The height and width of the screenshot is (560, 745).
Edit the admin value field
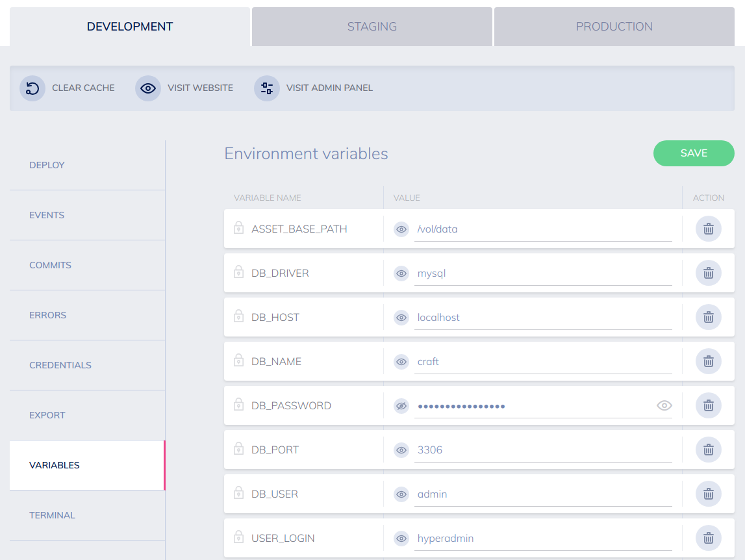[543, 495]
